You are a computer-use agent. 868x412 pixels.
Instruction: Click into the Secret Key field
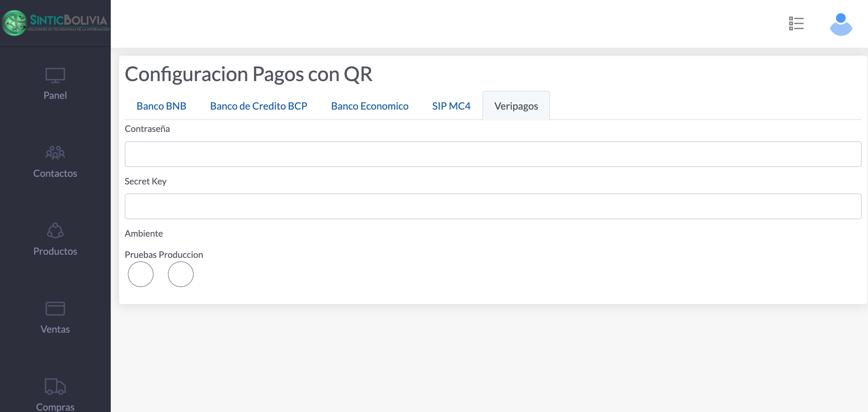click(x=493, y=206)
